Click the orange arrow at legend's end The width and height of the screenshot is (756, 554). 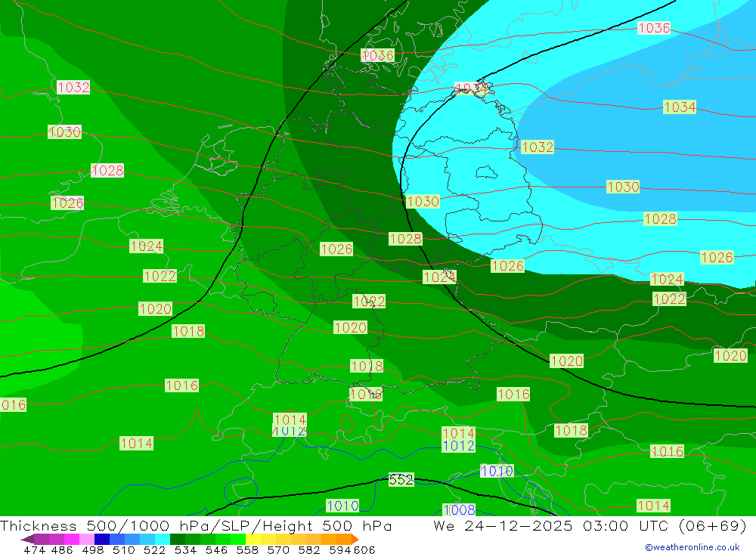(x=355, y=539)
